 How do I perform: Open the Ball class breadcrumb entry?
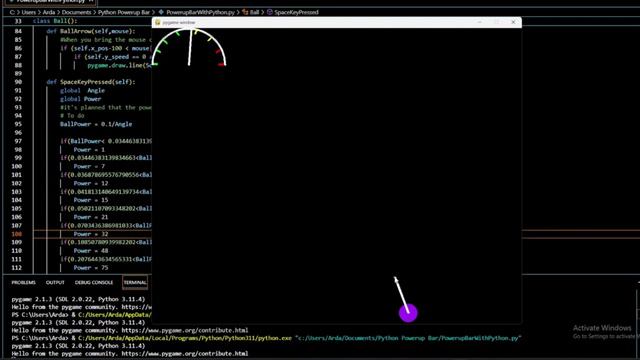tap(254, 12)
